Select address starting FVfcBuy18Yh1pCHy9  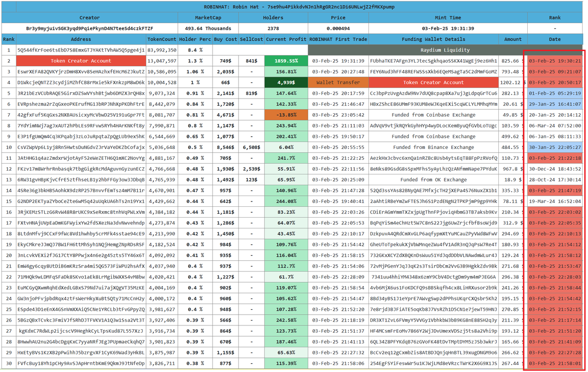[x=81, y=363]
